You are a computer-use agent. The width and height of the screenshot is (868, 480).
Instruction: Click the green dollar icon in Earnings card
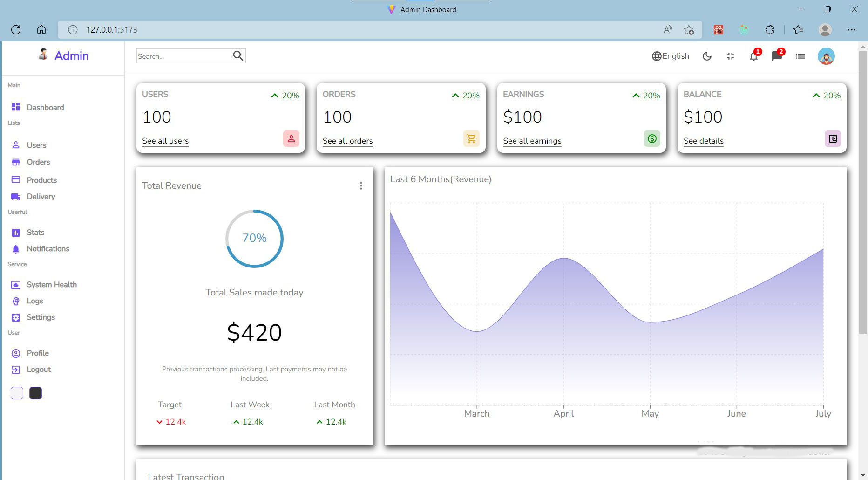[x=652, y=139]
